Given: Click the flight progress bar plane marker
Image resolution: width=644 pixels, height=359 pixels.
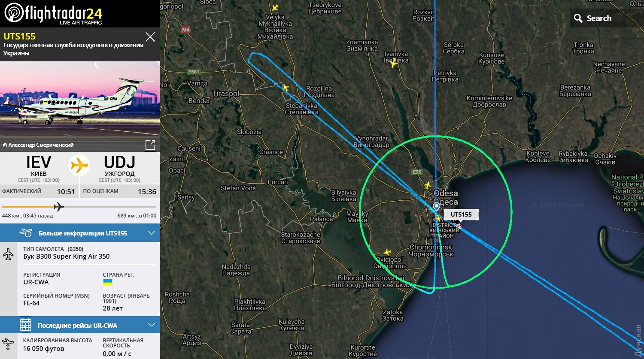Looking at the screenshot, I should [x=59, y=207].
